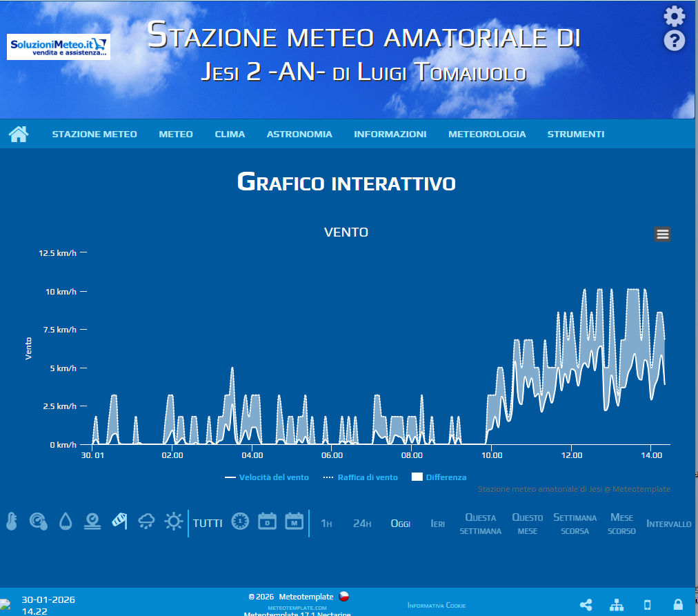The image size is (698, 616).
Task: Click the share icon in footer
Action: (x=586, y=605)
